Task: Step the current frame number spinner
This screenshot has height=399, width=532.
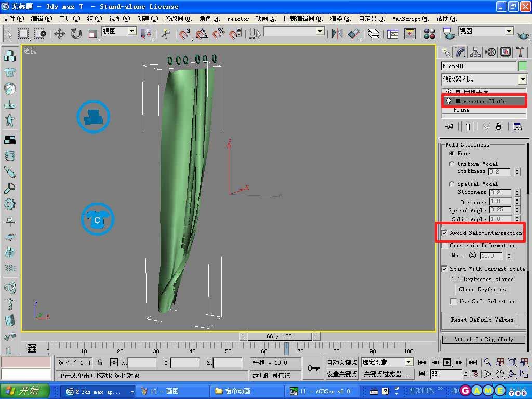Action: coord(466,374)
